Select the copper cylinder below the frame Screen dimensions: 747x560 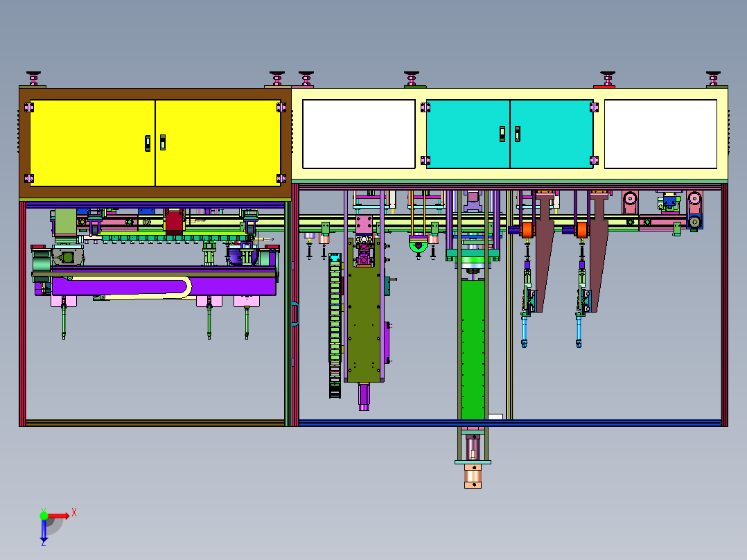pyautogui.click(x=473, y=476)
